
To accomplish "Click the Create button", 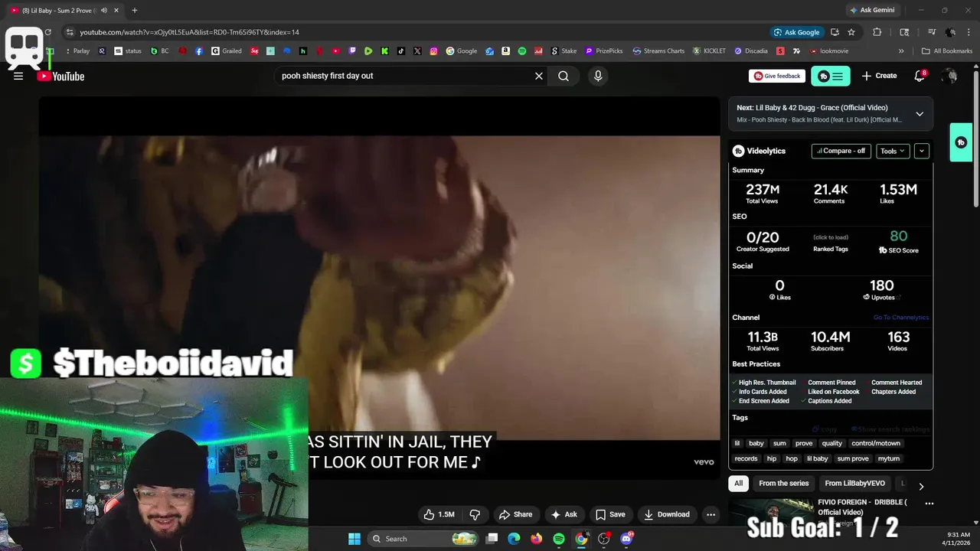I will (x=879, y=76).
